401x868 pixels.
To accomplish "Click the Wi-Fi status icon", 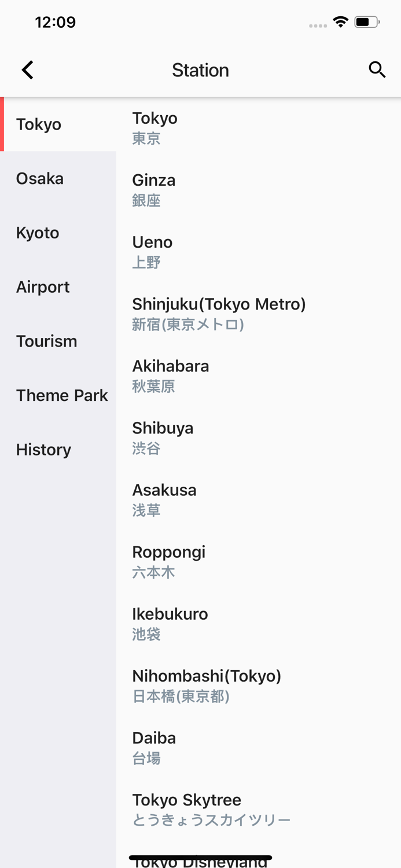I will pos(340,21).
